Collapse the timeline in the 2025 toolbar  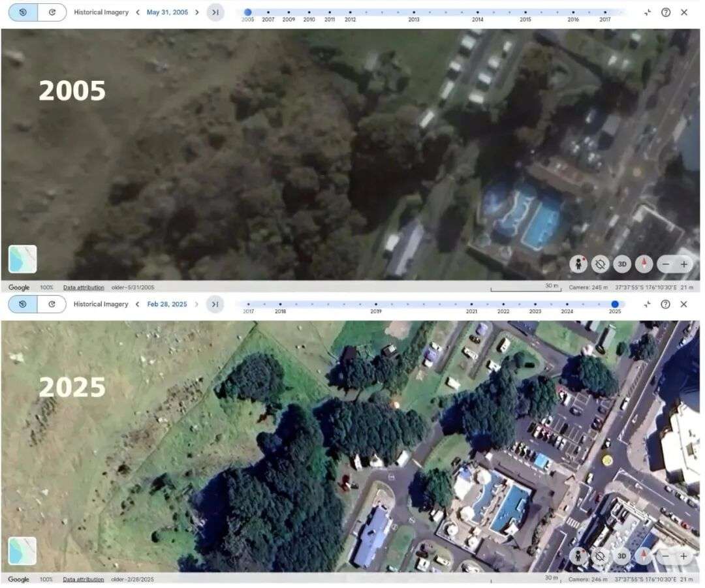click(647, 304)
